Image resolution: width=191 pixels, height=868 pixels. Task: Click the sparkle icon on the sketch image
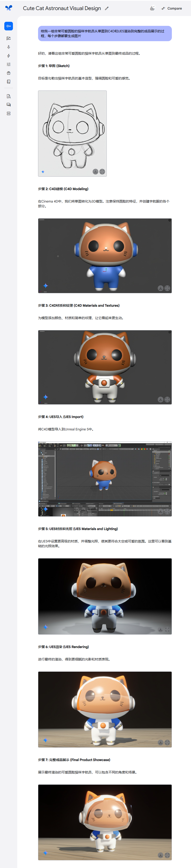coord(43,172)
